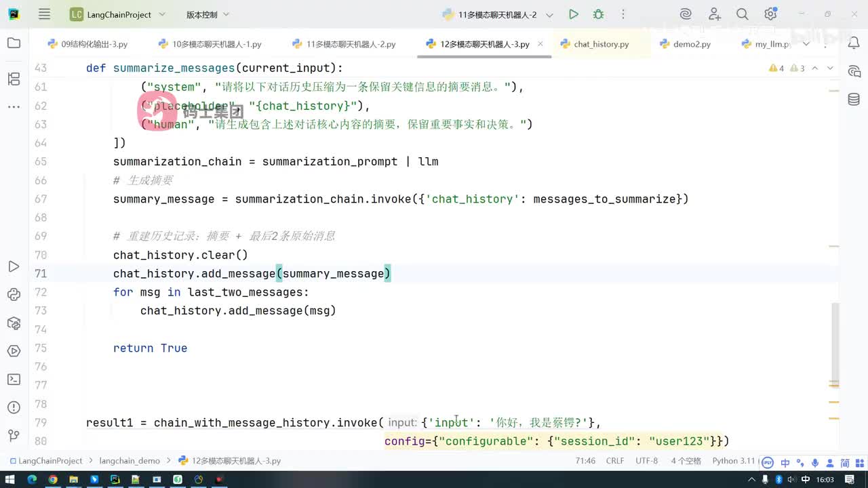Close the 12多模态聊天机器人-3.py tab
This screenshot has width=868, height=488.
pos(541,44)
